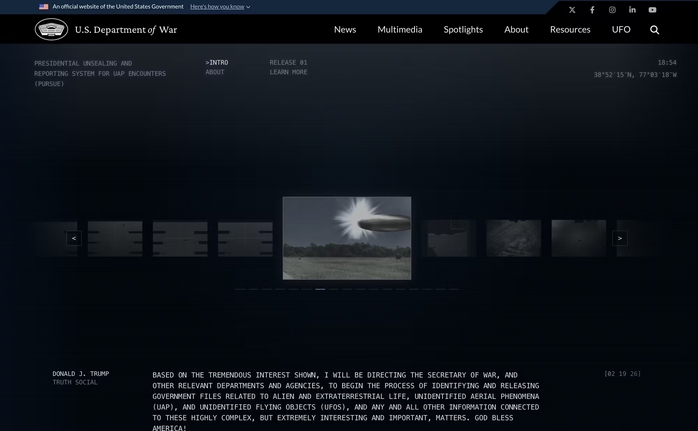Click "An official website of the United States Government"
Image resolution: width=698 pixels, height=431 pixels.
pos(118,7)
